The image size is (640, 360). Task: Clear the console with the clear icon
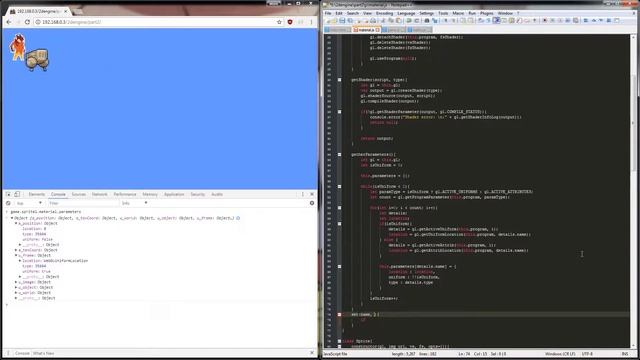pos(8,203)
